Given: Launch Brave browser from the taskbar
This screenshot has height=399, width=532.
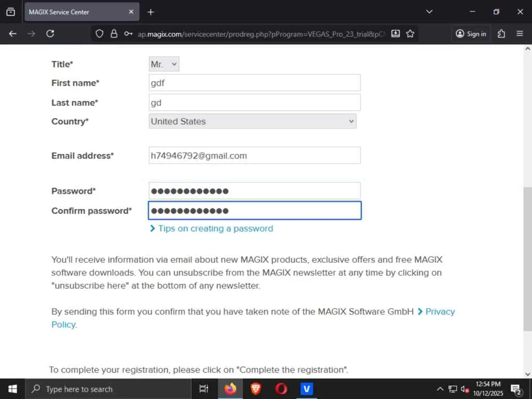Looking at the screenshot, I should [x=256, y=389].
